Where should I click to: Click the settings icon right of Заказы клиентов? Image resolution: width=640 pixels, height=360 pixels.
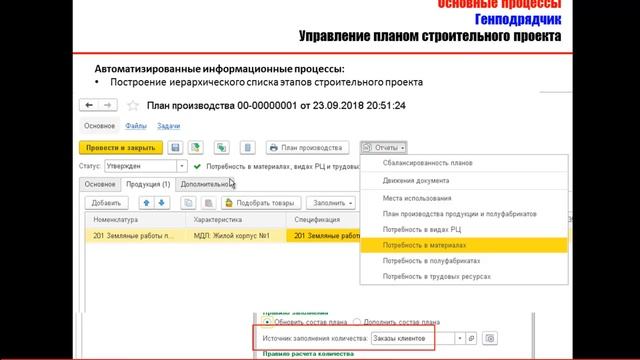click(490, 338)
